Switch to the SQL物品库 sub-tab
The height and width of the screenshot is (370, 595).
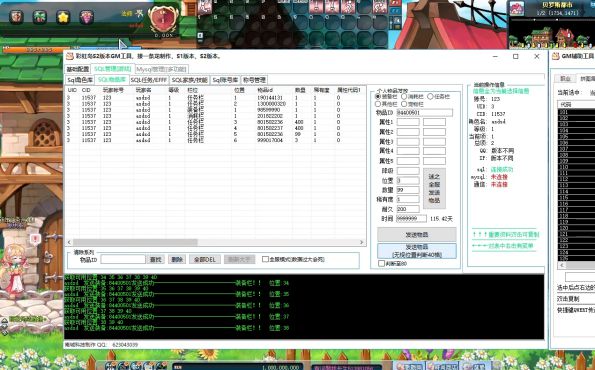(x=112, y=79)
